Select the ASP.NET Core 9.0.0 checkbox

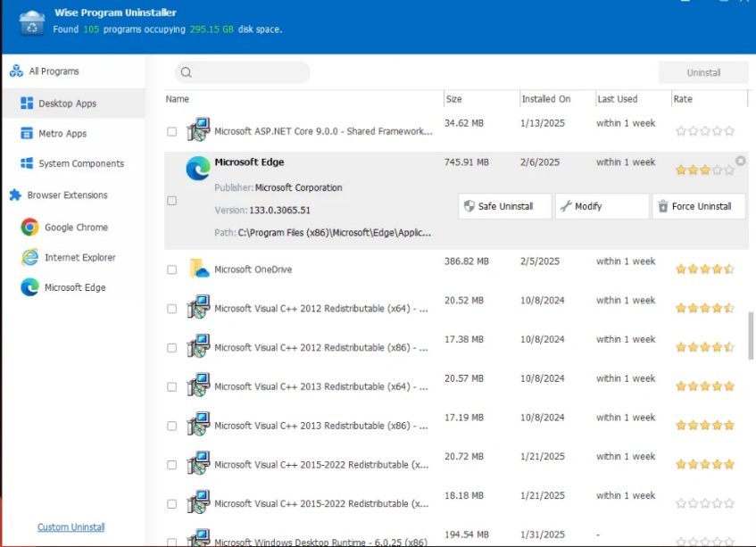172,131
